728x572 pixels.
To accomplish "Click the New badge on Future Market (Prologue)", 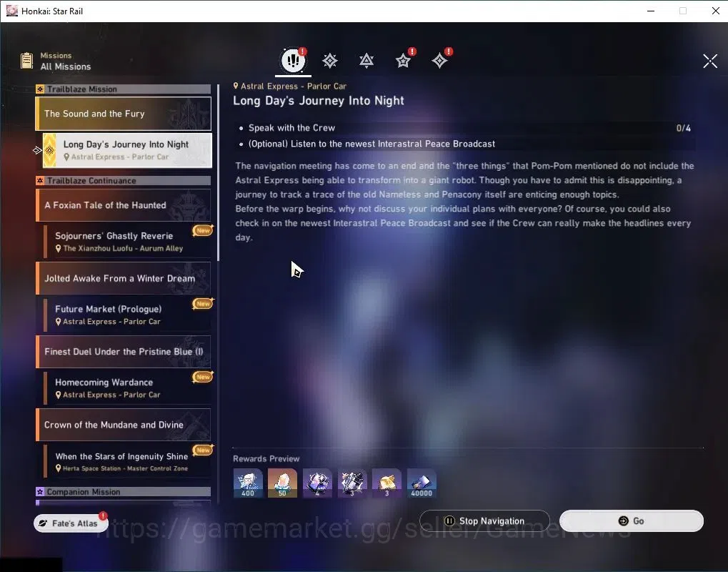I will [x=203, y=304].
